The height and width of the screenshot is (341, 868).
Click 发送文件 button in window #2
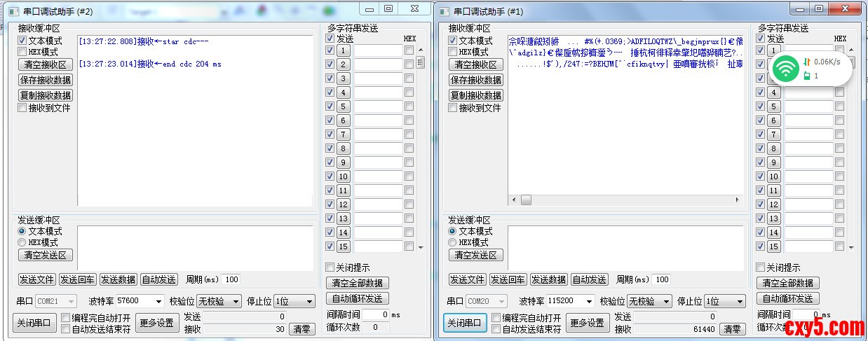pyautogui.click(x=37, y=279)
